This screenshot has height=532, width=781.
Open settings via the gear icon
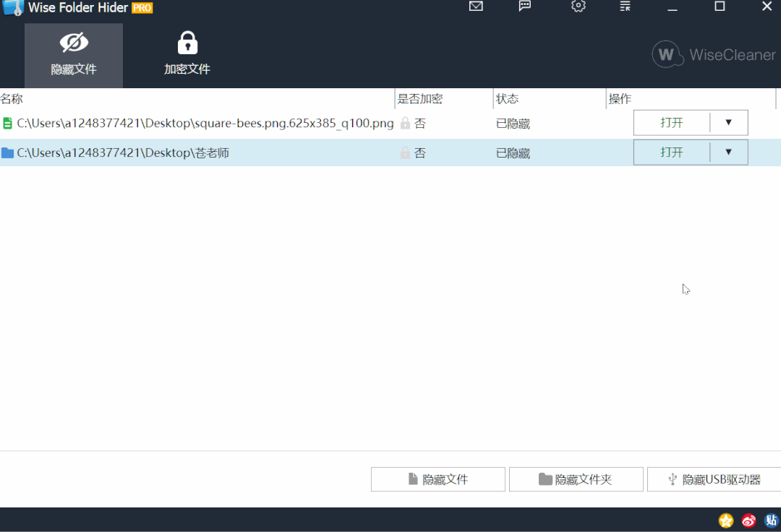tap(578, 7)
